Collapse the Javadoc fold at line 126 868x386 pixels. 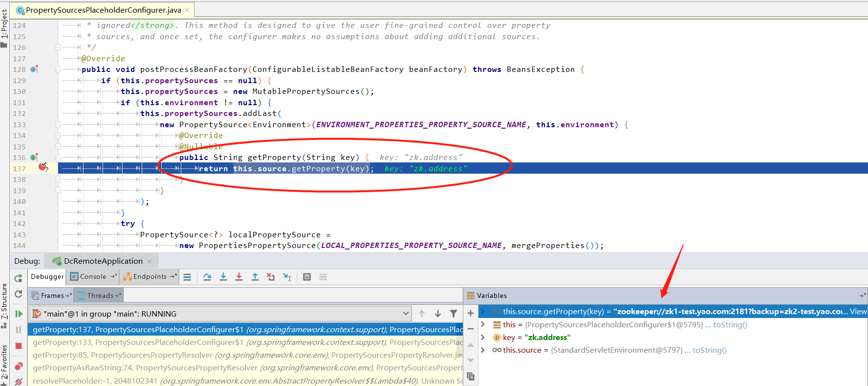(58, 47)
